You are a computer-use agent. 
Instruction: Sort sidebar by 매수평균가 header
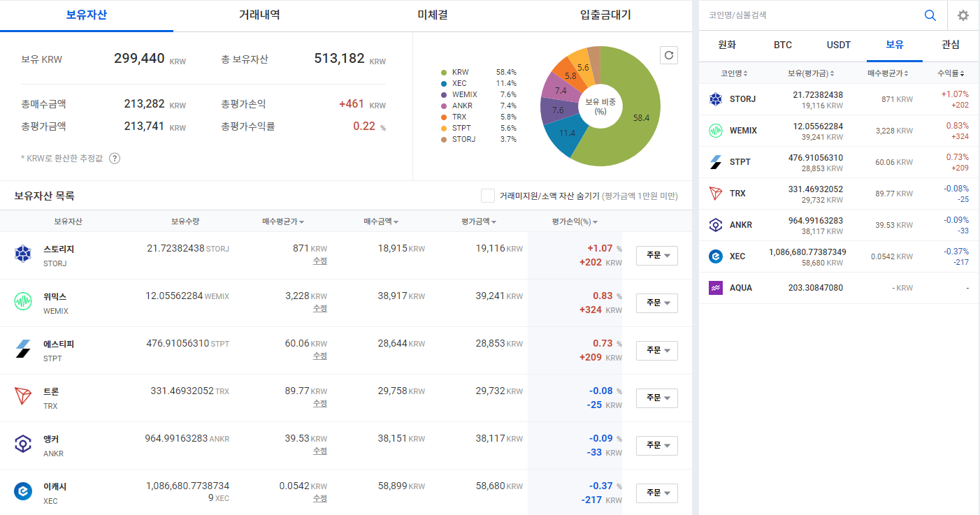tap(888, 73)
